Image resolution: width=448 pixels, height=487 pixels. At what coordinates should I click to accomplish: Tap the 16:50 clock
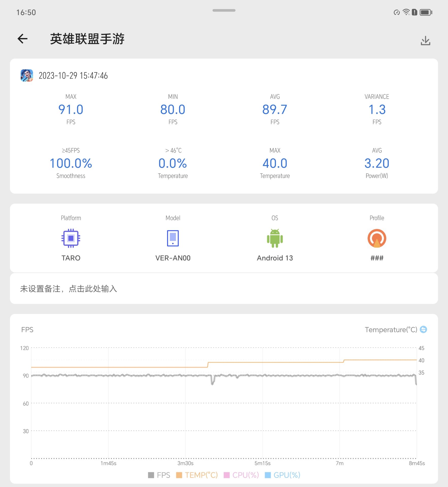pyautogui.click(x=26, y=12)
